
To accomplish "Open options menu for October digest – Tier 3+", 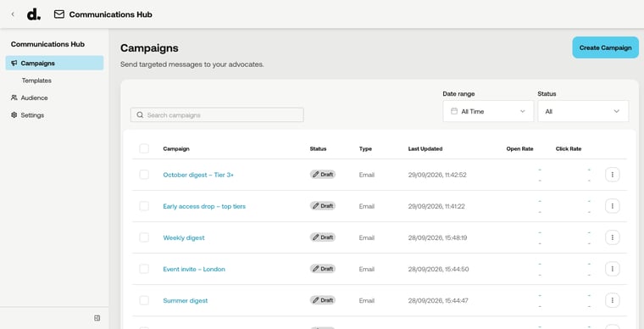I will point(612,175).
